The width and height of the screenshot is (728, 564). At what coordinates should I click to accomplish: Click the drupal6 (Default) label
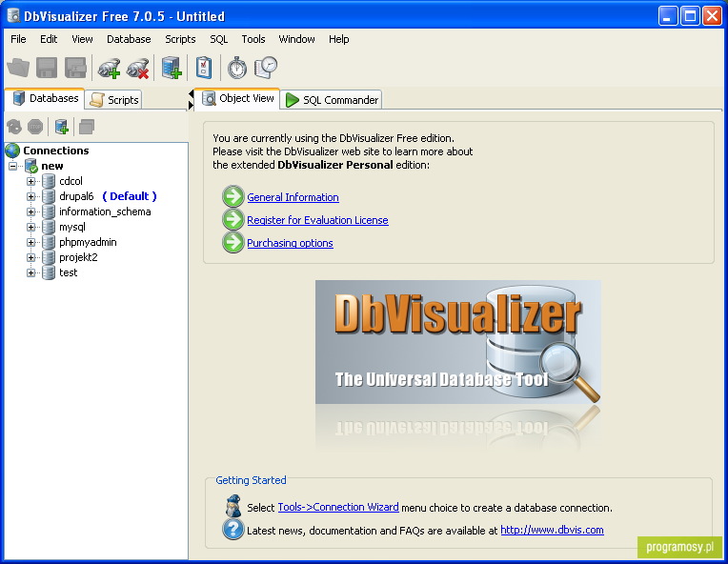108,196
